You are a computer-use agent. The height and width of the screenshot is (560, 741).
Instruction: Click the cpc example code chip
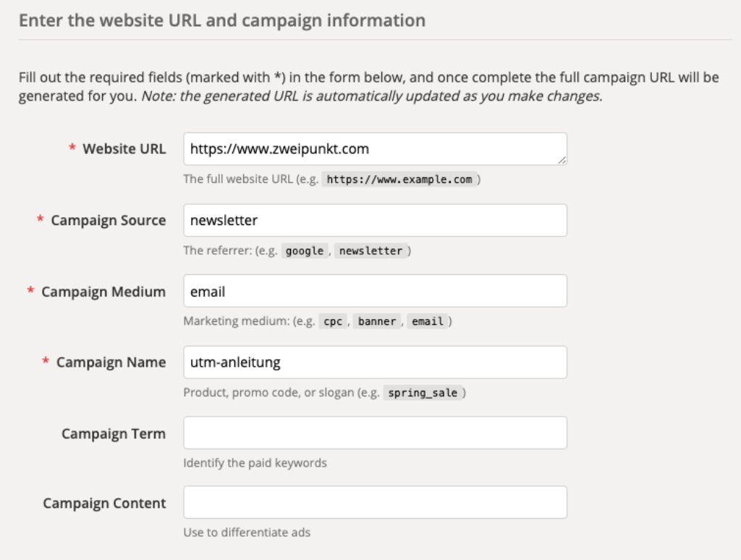click(333, 321)
